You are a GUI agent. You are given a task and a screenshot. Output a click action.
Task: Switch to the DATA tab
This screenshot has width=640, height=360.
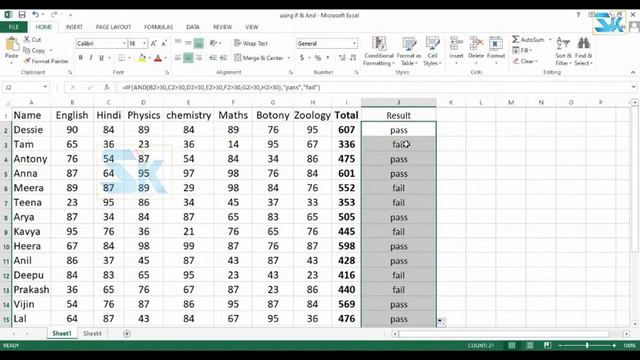(193, 27)
